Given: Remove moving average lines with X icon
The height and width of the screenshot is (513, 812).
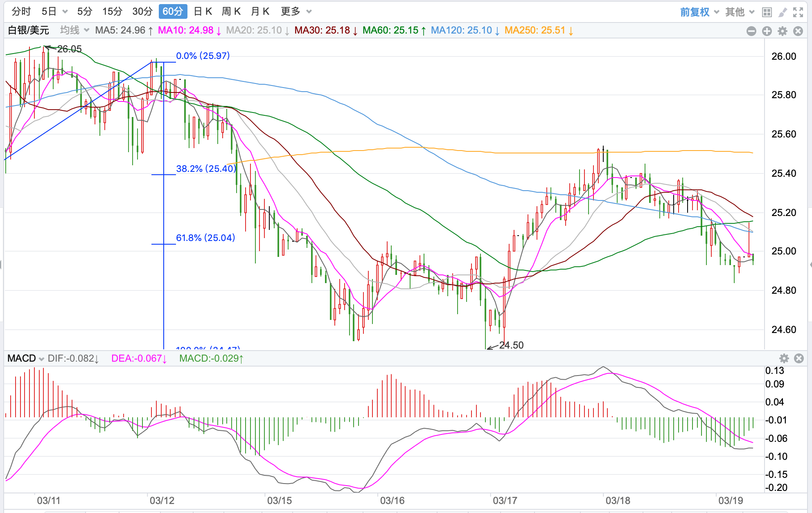Looking at the screenshot, I should [798, 31].
